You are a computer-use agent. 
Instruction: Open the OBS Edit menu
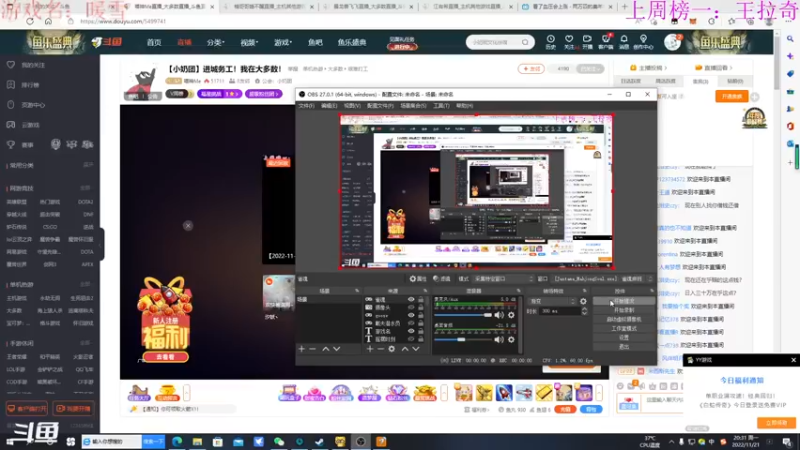[329, 106]
